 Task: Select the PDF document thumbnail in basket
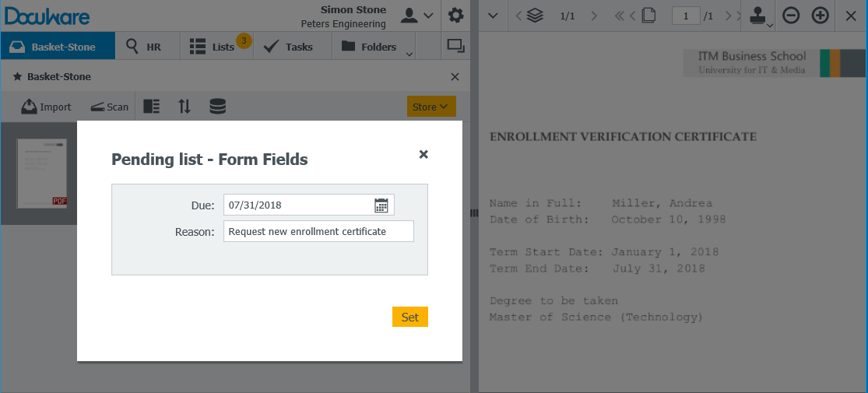43,174
